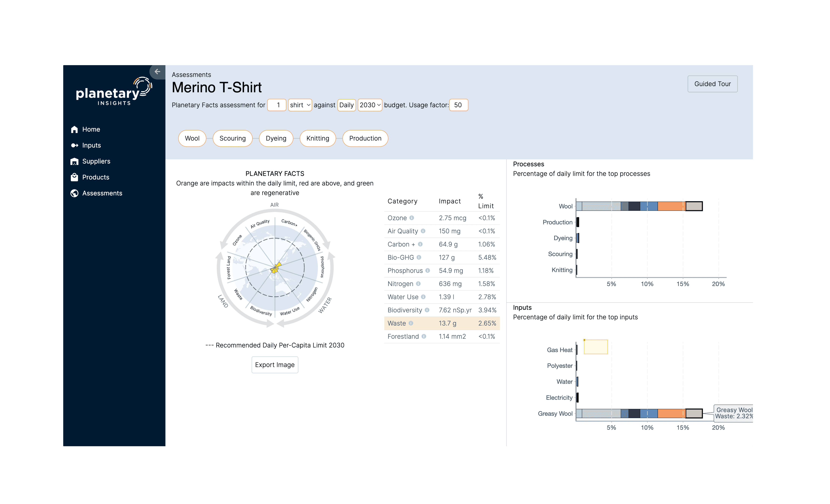Screen dimensions: 830x504
Task: Click the Suppliers building icon
Action: pyautogui.click(x=74, y=161)
